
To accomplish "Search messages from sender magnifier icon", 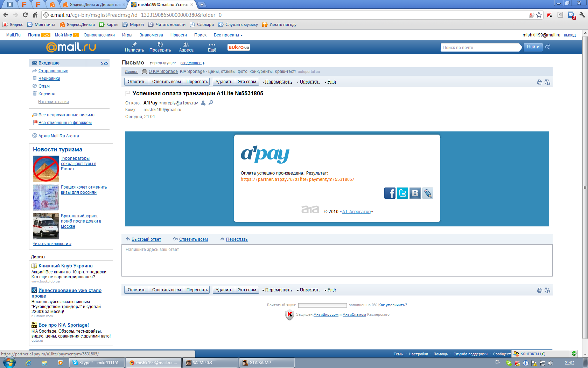I will [x=211, y=103].
